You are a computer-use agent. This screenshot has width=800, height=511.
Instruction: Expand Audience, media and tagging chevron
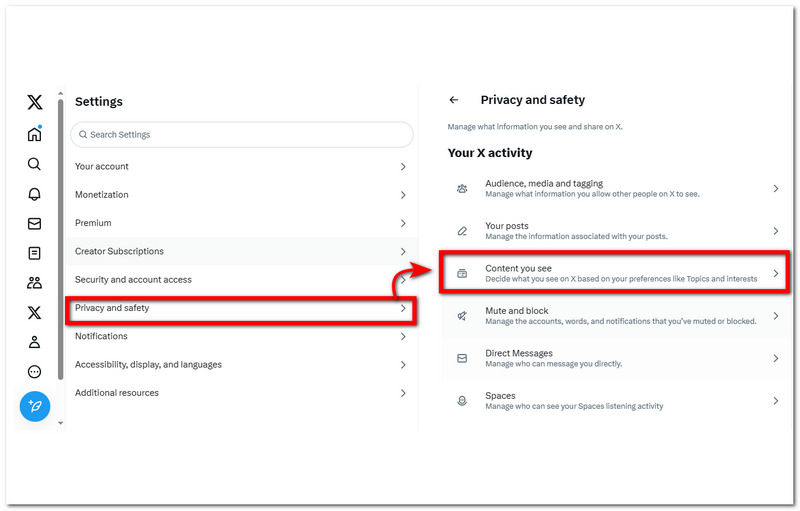point(776,188)
